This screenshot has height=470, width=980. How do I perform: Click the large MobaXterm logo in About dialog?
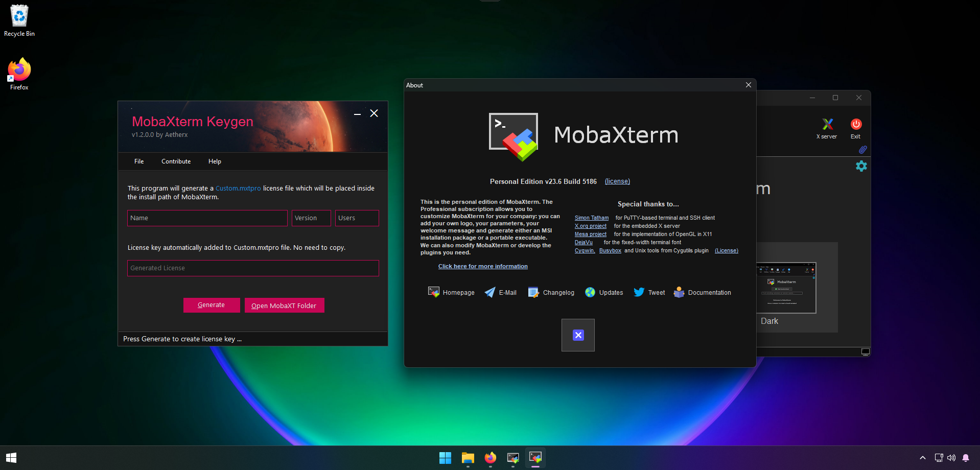tap(514, 136)
